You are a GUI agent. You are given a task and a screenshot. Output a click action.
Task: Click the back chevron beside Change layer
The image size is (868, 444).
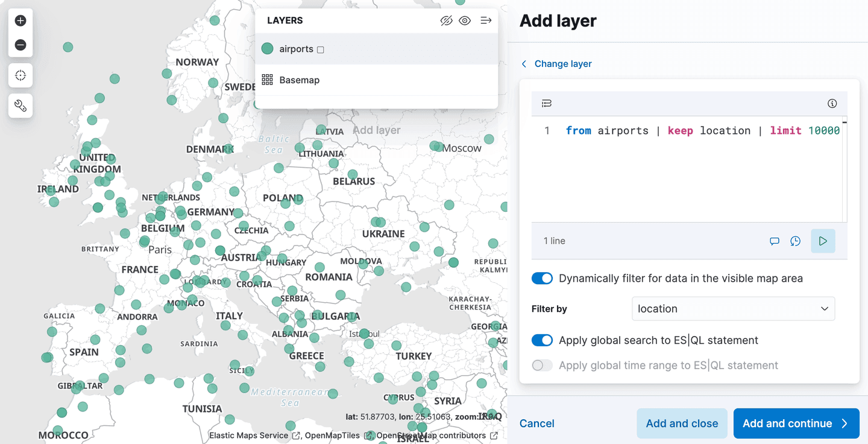tap(523, 63)
